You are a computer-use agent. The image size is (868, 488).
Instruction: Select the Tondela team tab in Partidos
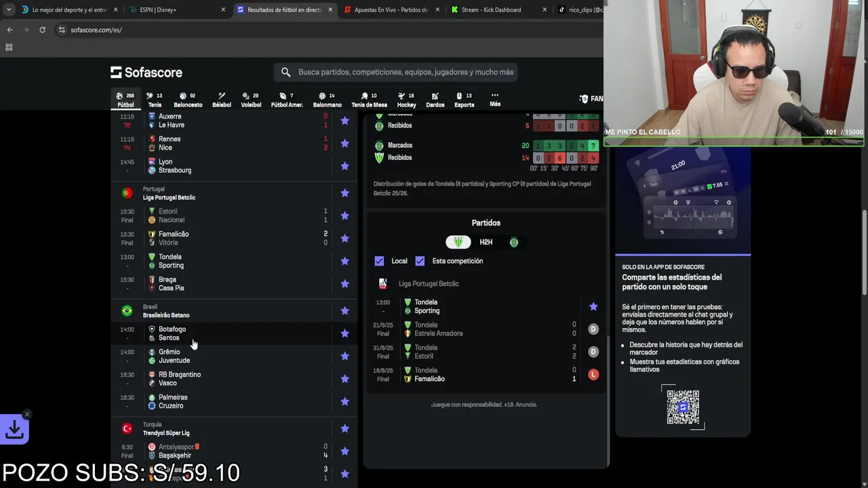[458, 242]
